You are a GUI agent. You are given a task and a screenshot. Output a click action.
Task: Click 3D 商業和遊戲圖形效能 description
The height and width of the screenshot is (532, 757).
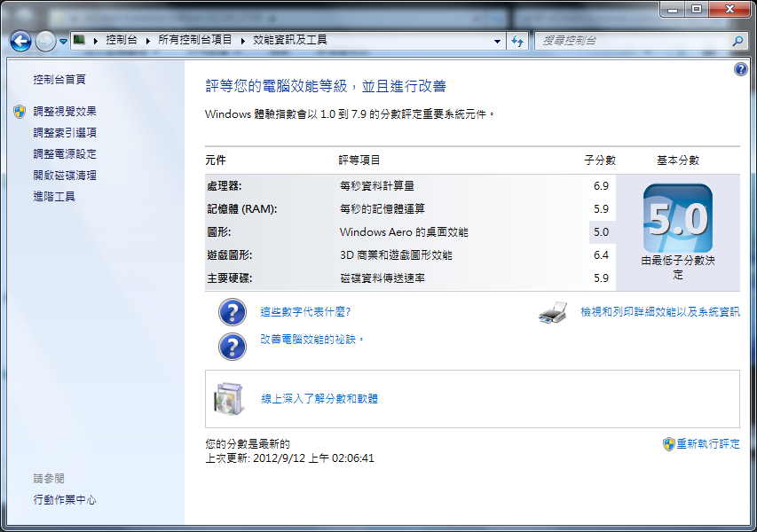pos(397,255)
